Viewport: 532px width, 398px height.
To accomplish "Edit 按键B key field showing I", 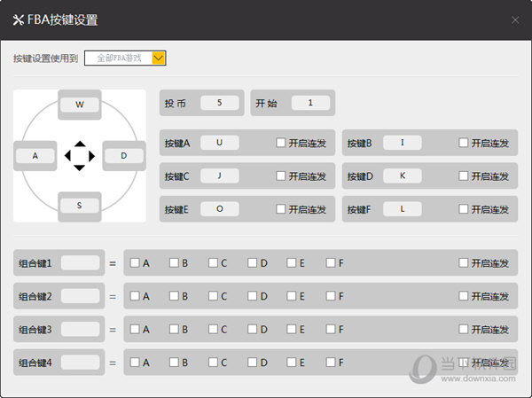I will coord(403,143).
